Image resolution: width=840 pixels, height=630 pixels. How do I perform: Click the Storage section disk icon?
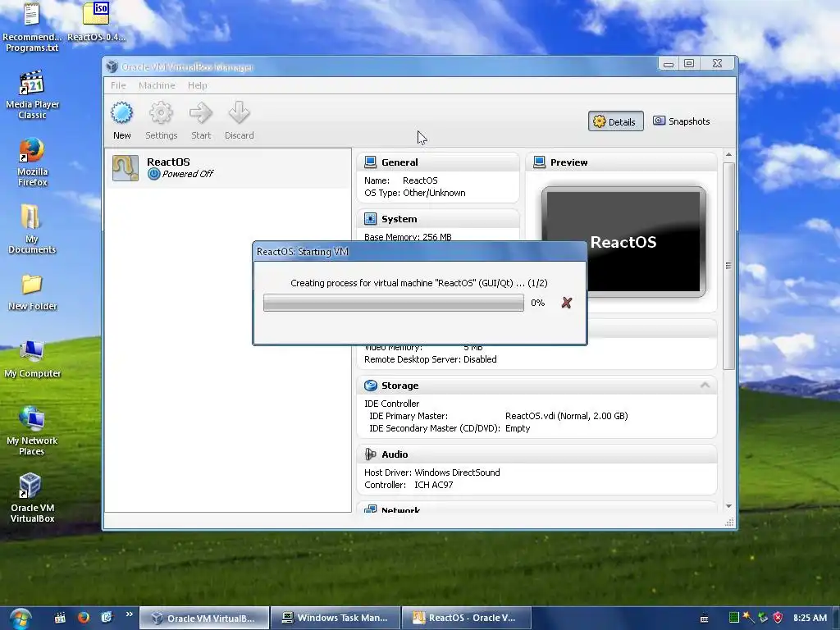click(370, 386)
